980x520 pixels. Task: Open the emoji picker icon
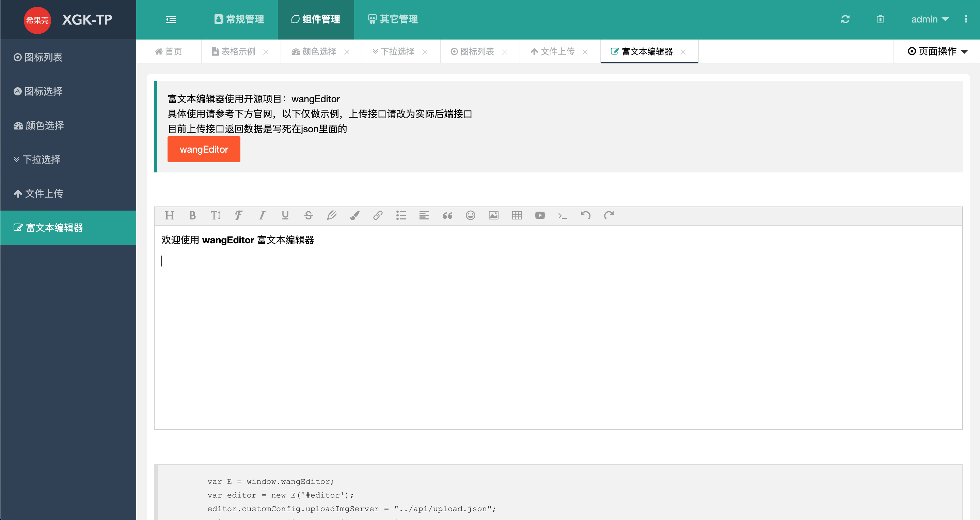470,215
